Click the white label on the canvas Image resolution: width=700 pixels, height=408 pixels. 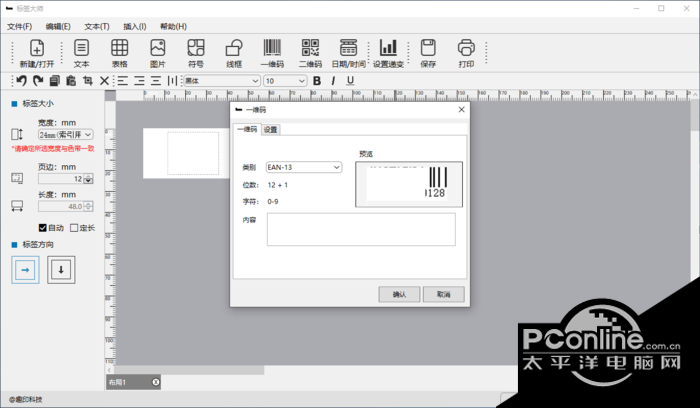tap(188, 153)
